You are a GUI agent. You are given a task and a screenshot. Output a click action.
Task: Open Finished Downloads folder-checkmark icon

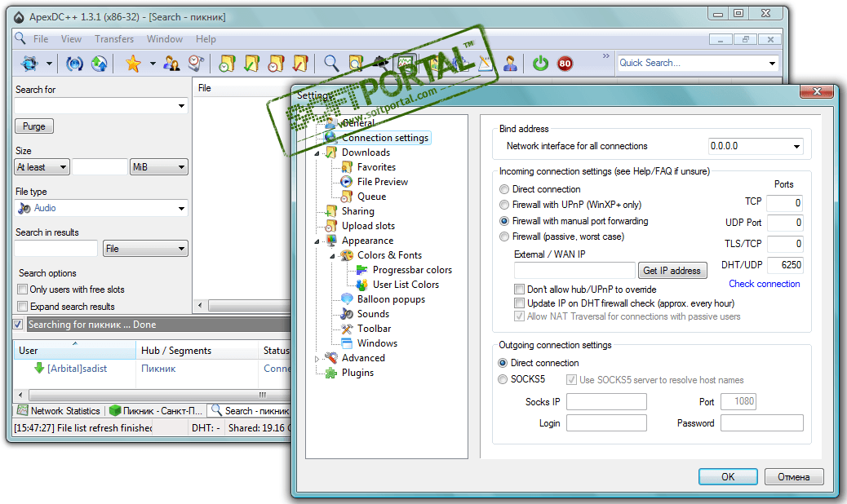[x=251, y=64]
